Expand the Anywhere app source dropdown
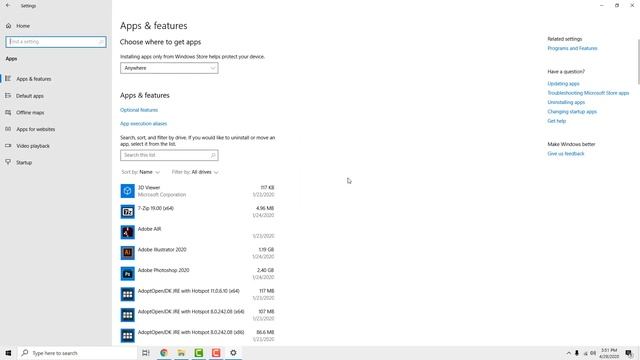The width and height of the screenshot is (640, 360). point(169,68)
